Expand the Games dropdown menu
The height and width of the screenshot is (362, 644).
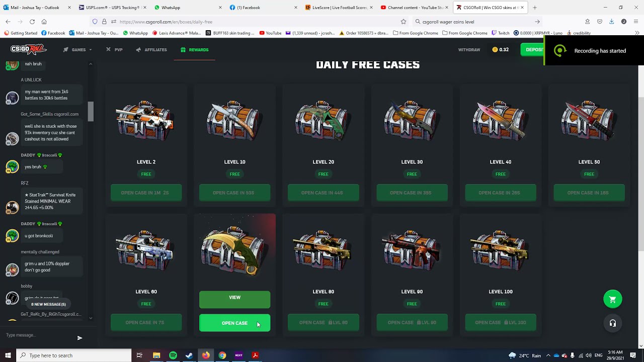[78, 50]
